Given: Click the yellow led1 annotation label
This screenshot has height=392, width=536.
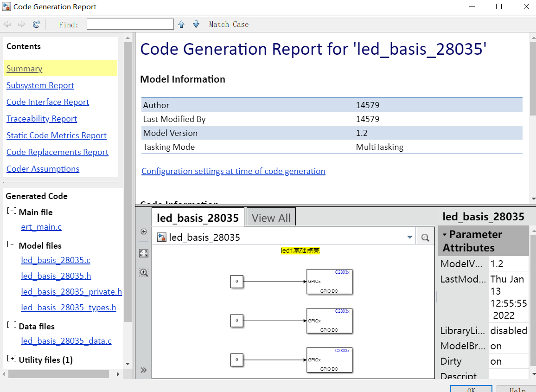Looking at the screenshot, I should coord(300,251).
